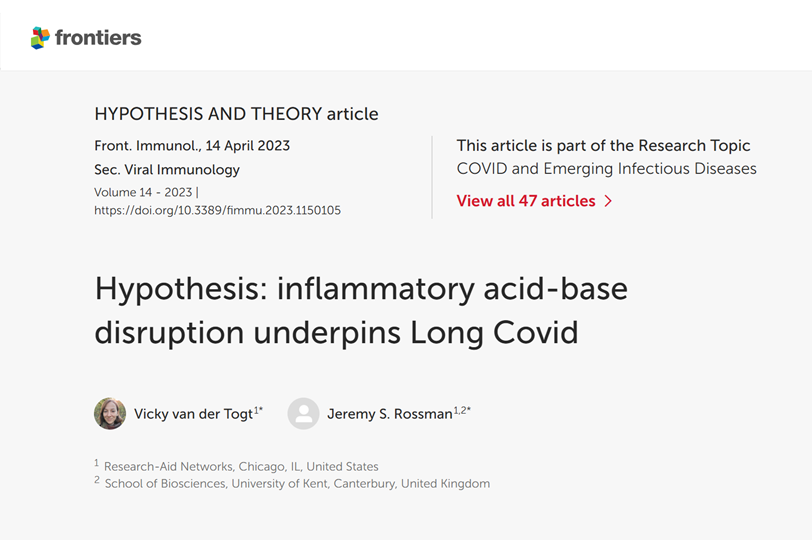Click Jeremy S. Rossman's placeholder avatar icon
812x540 pixels.
303,413
